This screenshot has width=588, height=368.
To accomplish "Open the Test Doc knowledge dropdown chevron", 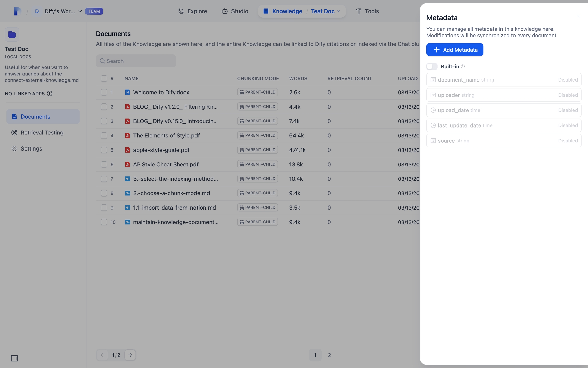I will [339, 11].
